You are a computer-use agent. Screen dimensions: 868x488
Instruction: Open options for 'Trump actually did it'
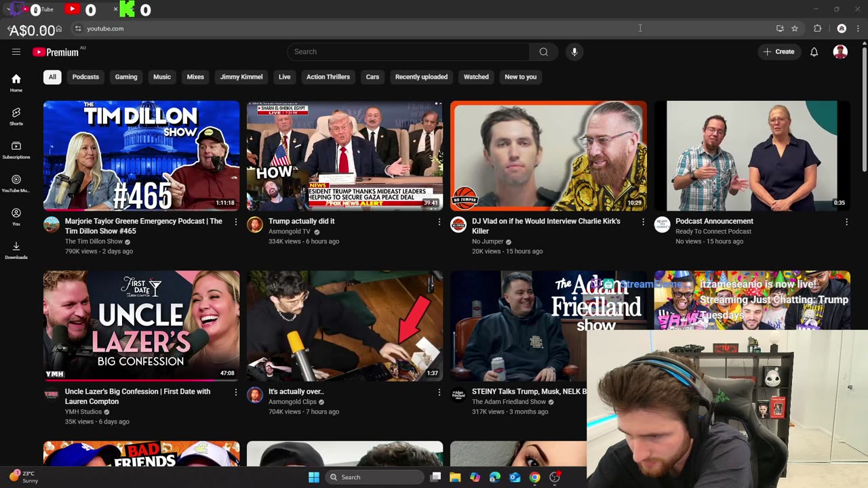(x=439, y=222)
